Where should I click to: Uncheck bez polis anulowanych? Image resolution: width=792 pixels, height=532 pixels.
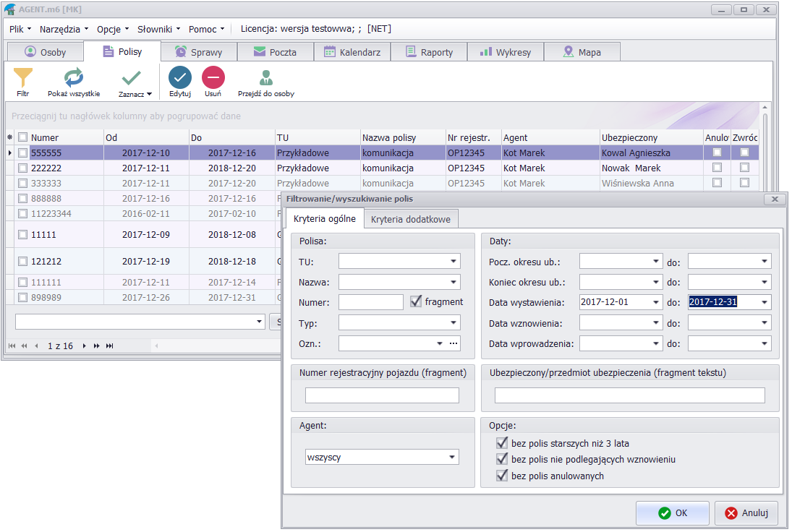pyautogui.click(x=501, y=476)
